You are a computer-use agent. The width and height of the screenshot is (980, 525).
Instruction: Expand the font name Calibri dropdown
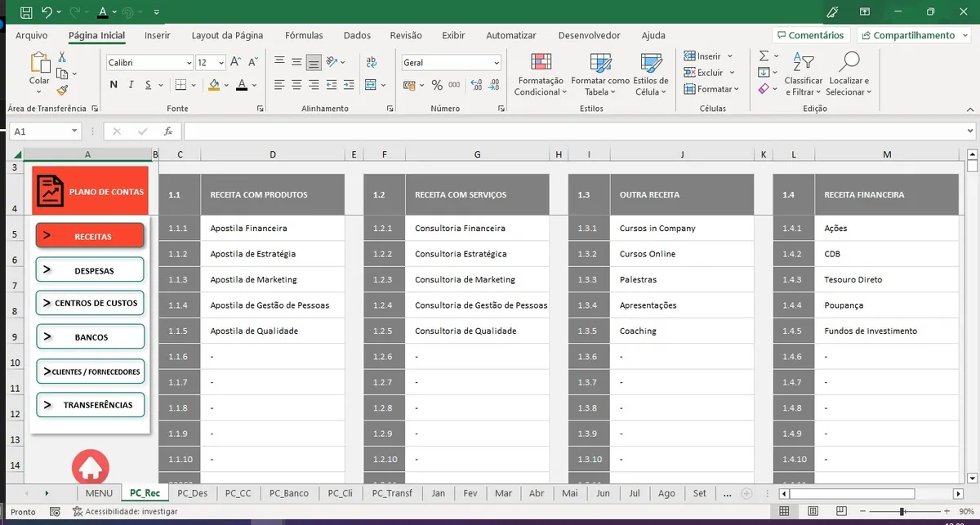click(x=189, y=63)
